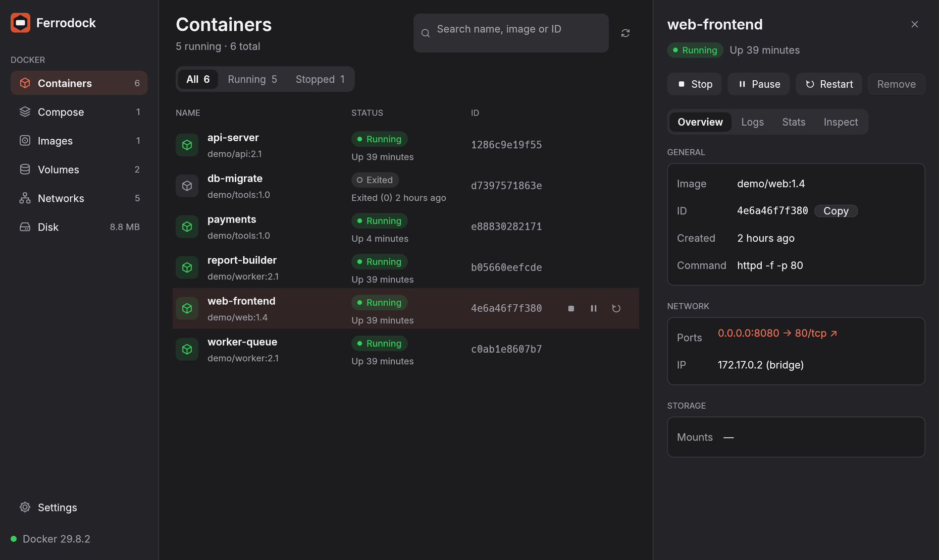The width and height of the screenshot is (939, 560).
Task: Click the payments container cube icon
Action: click(x=187, y=227)
